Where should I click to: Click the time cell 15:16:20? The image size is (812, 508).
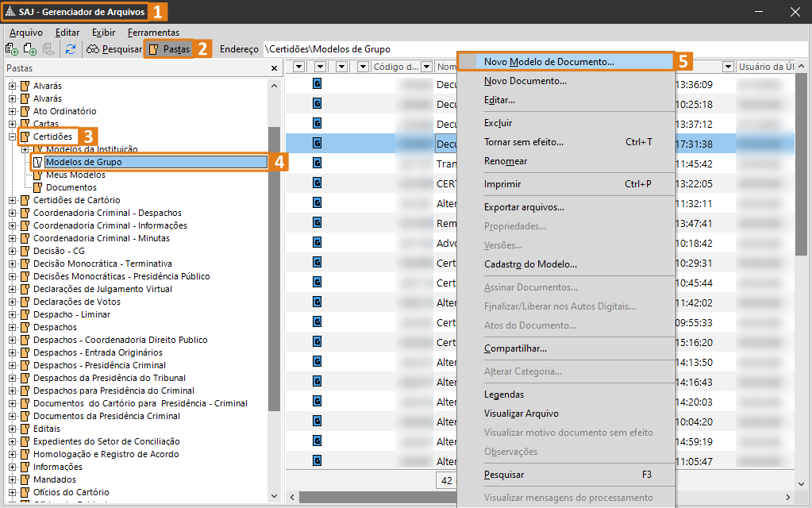[694, 343]
